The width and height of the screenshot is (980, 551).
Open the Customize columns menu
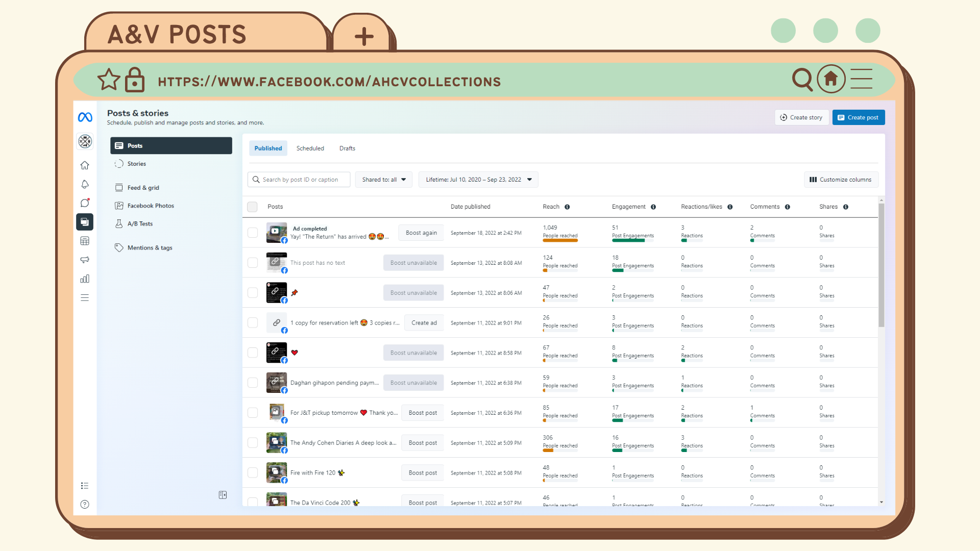841,180
